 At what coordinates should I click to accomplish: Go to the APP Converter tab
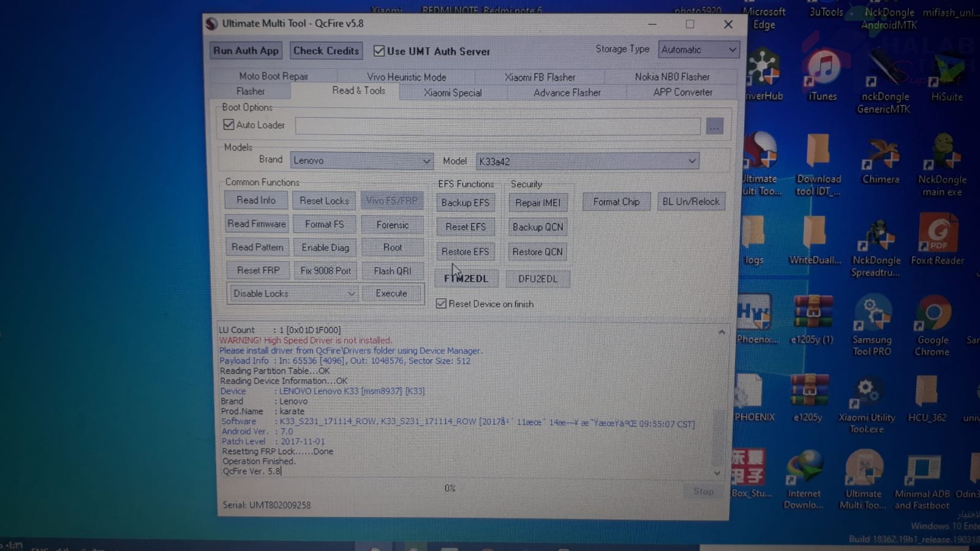click(682, 92)
